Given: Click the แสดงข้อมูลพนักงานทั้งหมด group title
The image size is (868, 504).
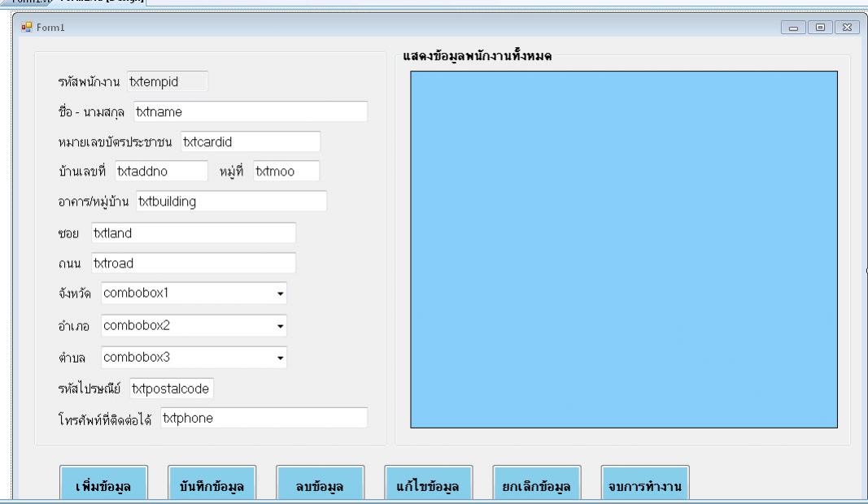Looking at the screenshot, I should tap(478, 56).
